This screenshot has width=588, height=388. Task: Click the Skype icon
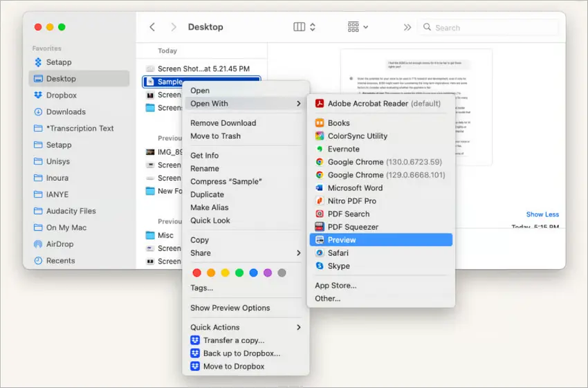click(x=320, y=266)
